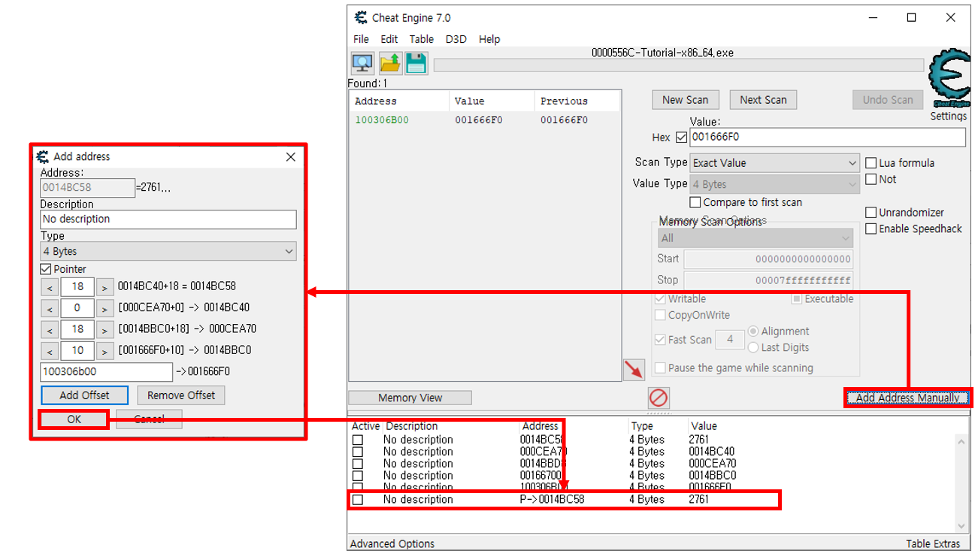Image resolution: width=978 pixels, height=560 pixels.
Task: Toggle Compare to first scan checkbox
Action: pos(695,202)
